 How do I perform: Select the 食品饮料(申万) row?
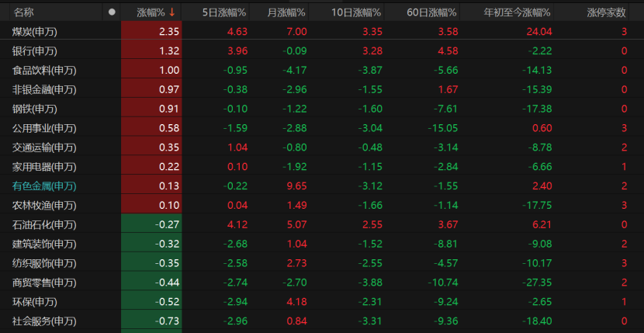pos(320,71)
